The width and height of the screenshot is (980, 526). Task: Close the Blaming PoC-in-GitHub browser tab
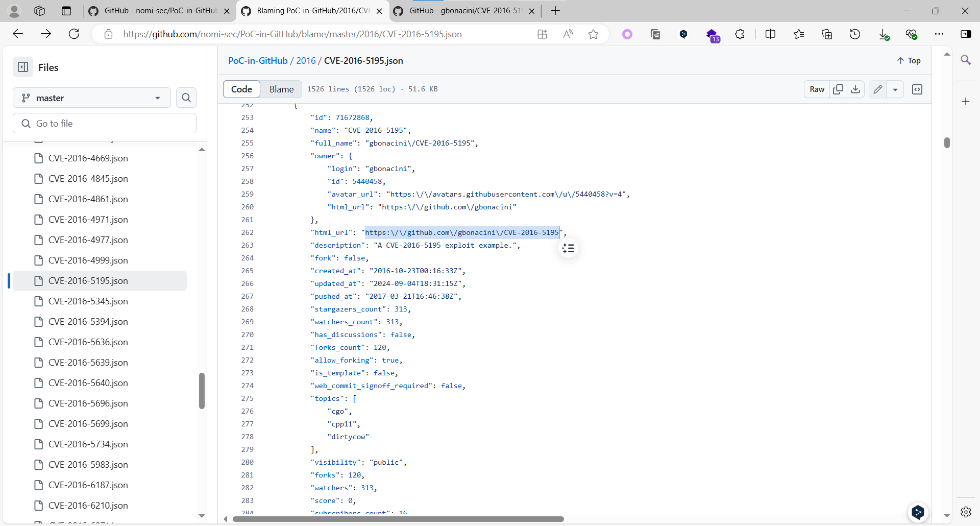click(x=379, y=11)
